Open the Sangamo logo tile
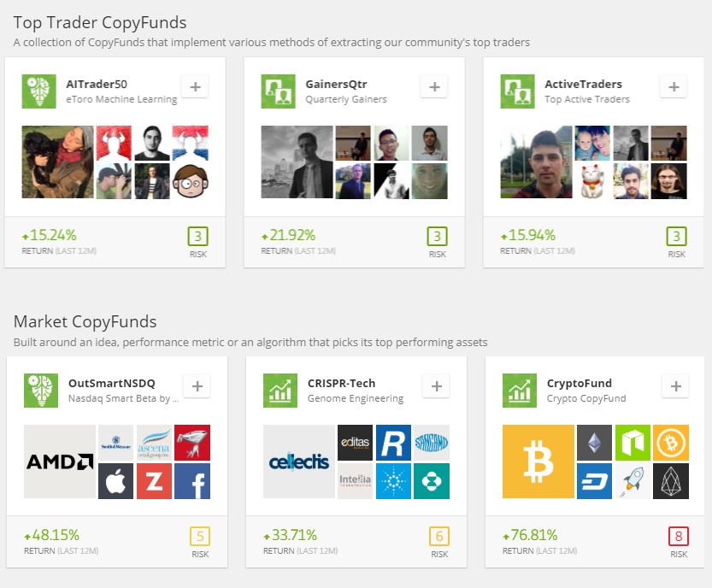 [432, 443]
